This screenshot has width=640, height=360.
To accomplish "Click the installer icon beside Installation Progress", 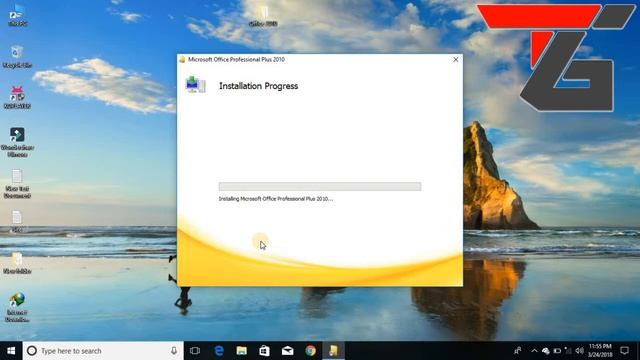I will tap(196, 85).
